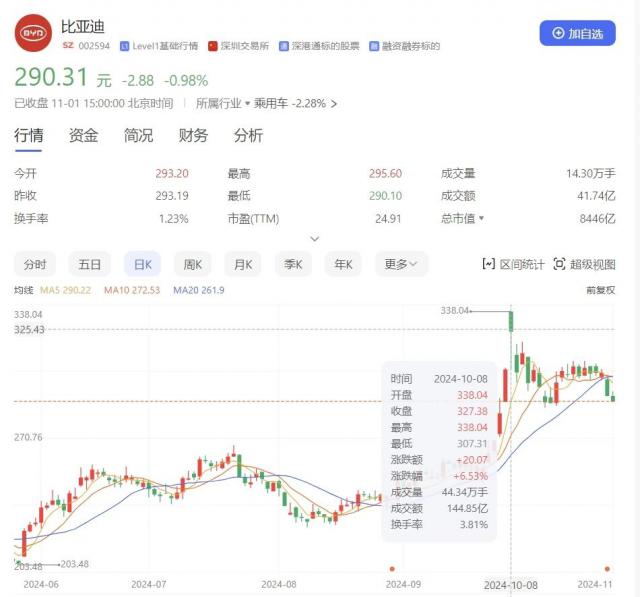
Task: Expand more quote details with chevron
Action: point(315,239)
